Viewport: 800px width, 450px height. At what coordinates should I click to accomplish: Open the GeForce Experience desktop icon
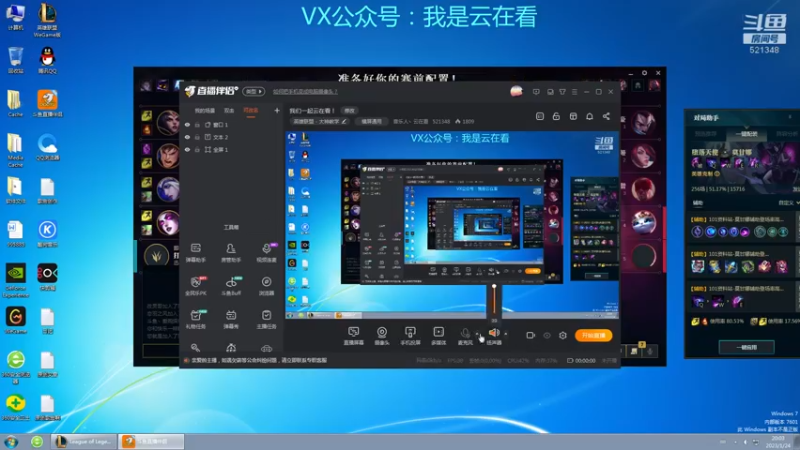tap(15, 281)
